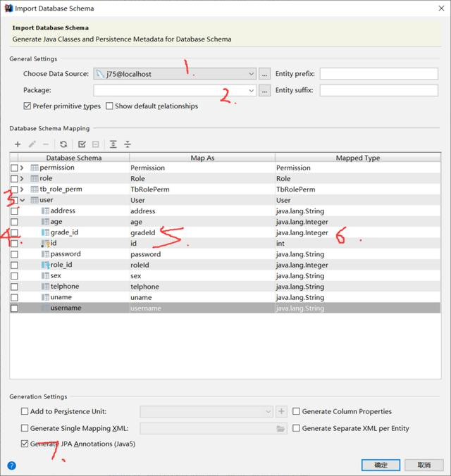Check the checkbox for the role table
Screen dimensions: 451x476
click(x=14, y=179)
